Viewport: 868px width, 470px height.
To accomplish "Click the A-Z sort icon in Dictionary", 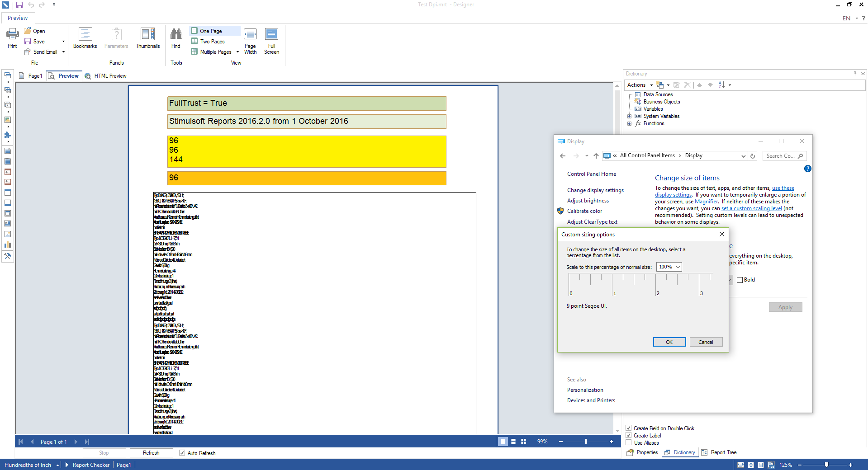I will (x=721, y=85).
